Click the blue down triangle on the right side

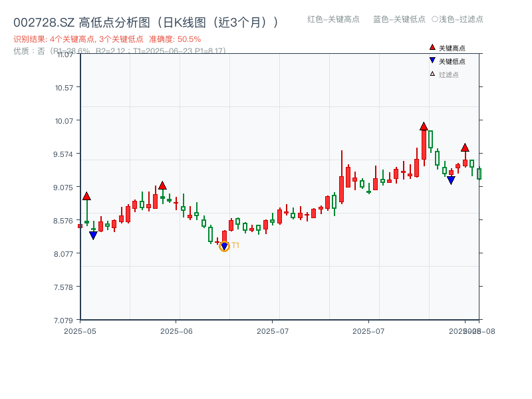tap(451, 179)
